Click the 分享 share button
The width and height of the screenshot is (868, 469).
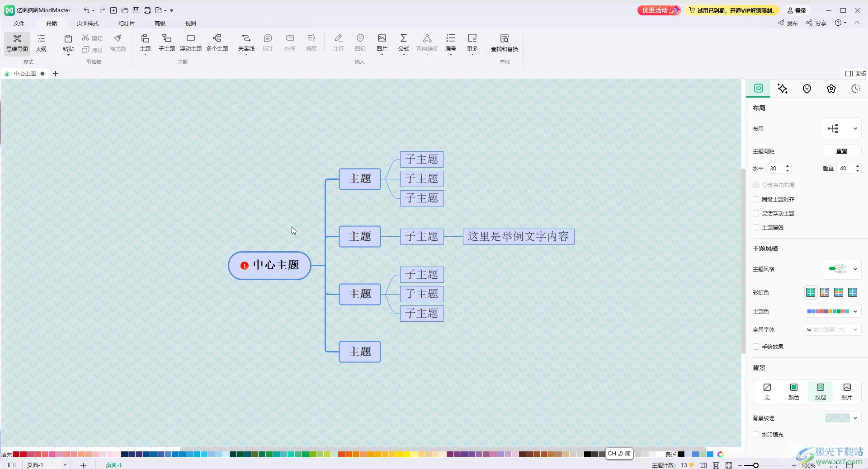[816, 23]
